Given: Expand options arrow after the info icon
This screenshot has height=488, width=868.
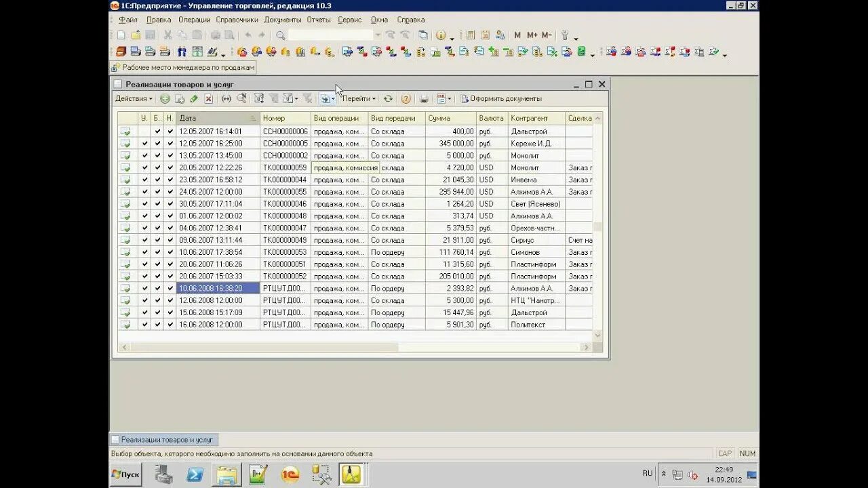Looking at the screenshot, I should click(x=452, y=38).
